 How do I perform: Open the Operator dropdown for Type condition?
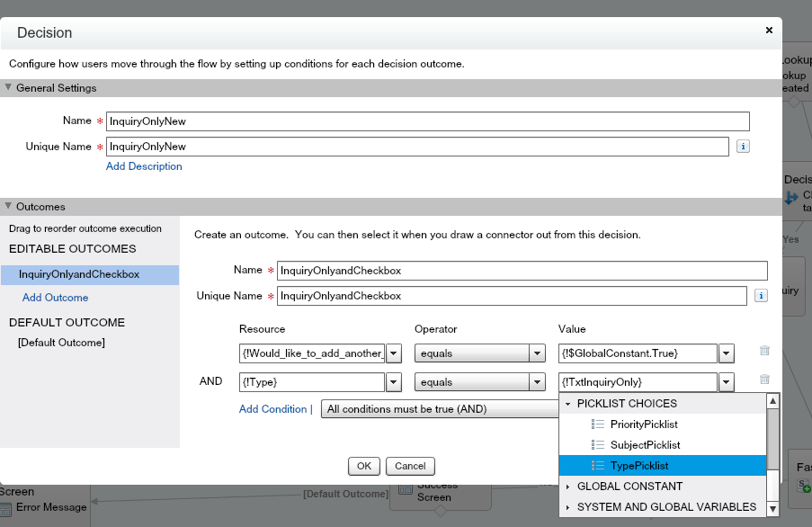pos(538,382)
